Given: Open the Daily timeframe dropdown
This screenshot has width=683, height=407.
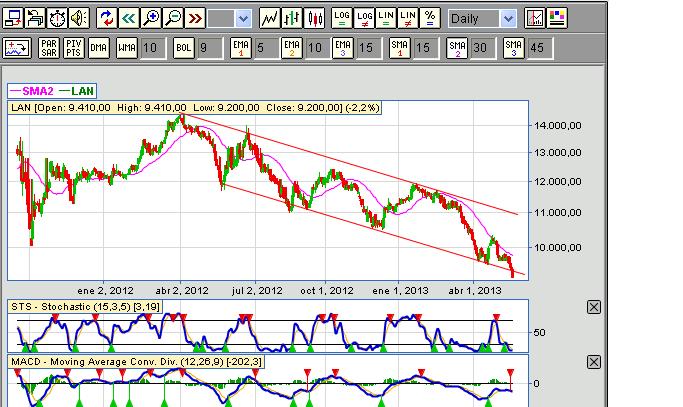Looking at the screenshot, I should (508, 18).
